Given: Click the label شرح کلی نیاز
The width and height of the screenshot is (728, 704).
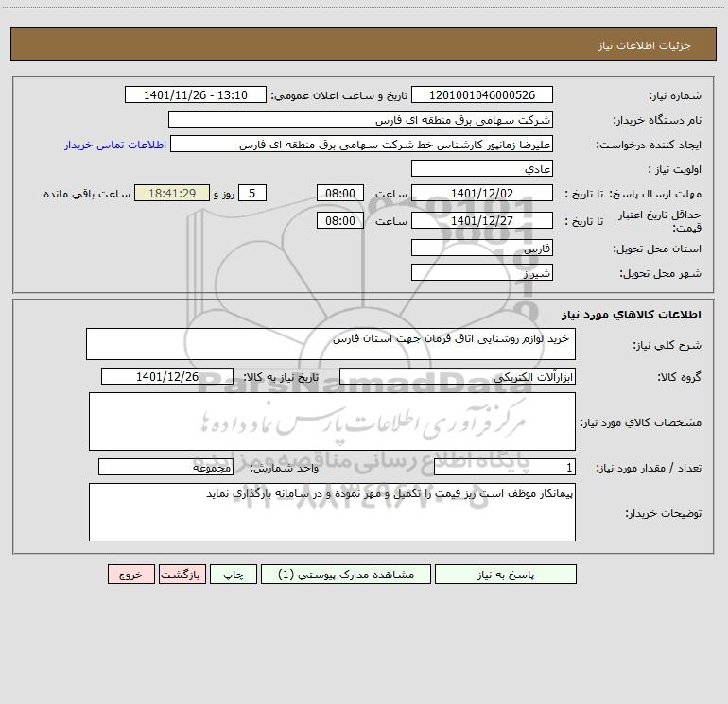Looking at the screenshot, I should [x=667, y=345].
